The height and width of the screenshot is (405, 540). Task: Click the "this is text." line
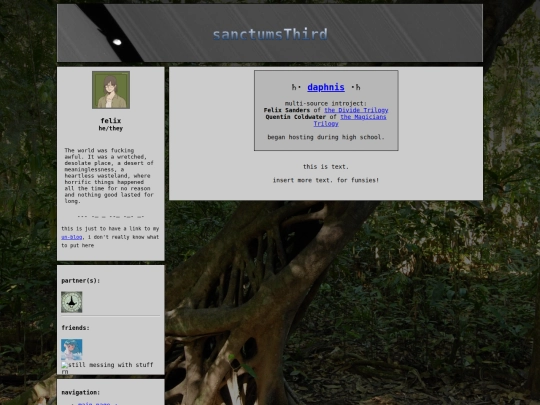coord(326,167)
